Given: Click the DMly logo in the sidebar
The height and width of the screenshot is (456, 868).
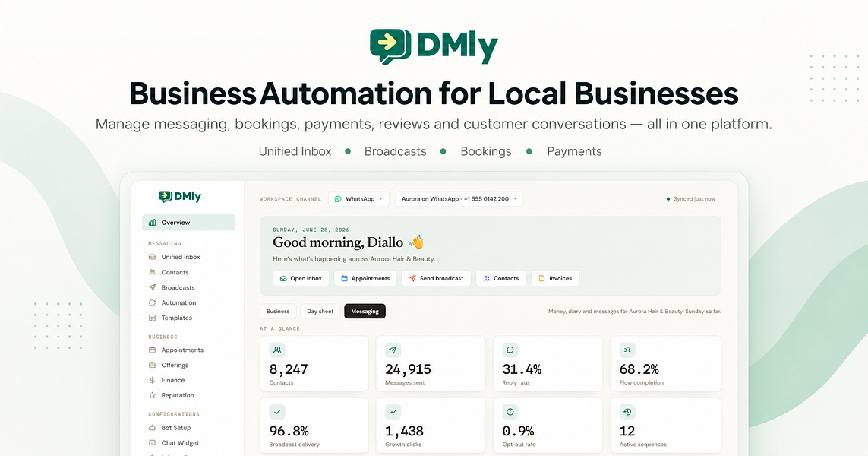Looking at the screenshot, I should pyautogui.click(x=180, y=197).
